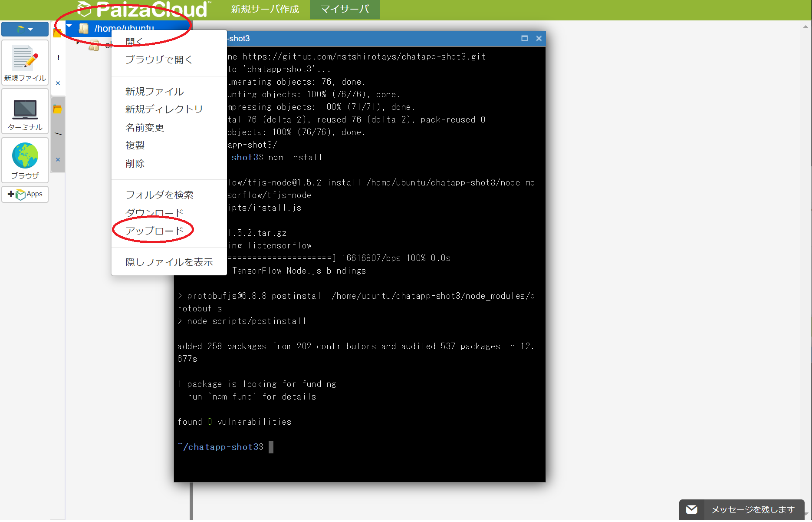812x522 pixels.
Task: Click the 'found 0 vulnerabilities' terminal line
Action: [234, 422]
